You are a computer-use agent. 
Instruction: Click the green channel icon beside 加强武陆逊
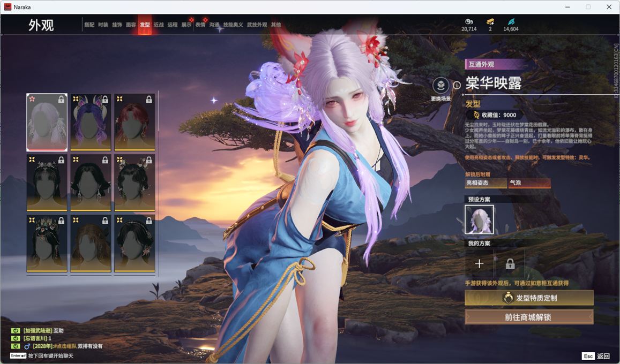click(x=16, y=330)
